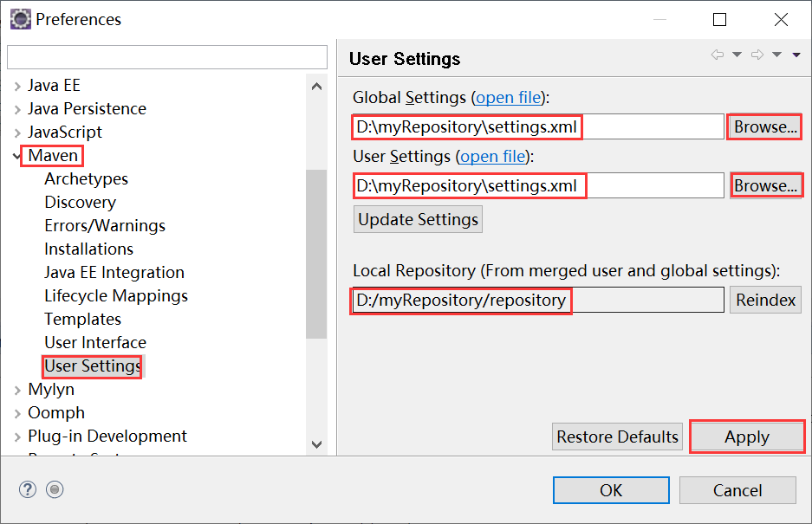
Task: Close the Preferences dialog
Action: [x=781, y=20]
